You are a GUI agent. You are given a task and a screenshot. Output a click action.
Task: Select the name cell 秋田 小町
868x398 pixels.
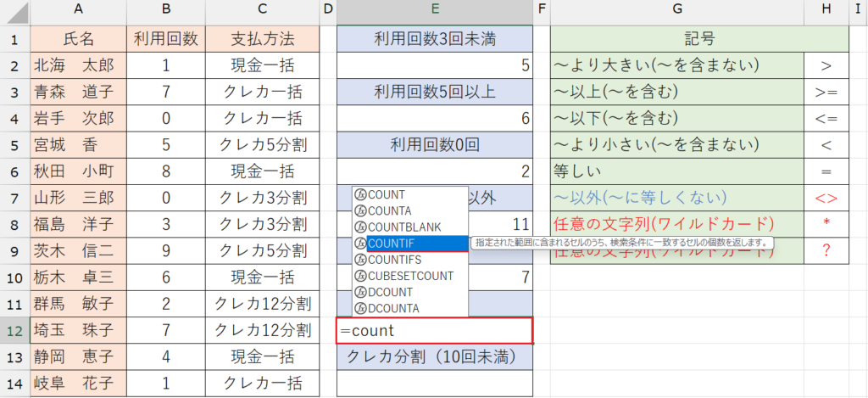[x=79, y=171]
